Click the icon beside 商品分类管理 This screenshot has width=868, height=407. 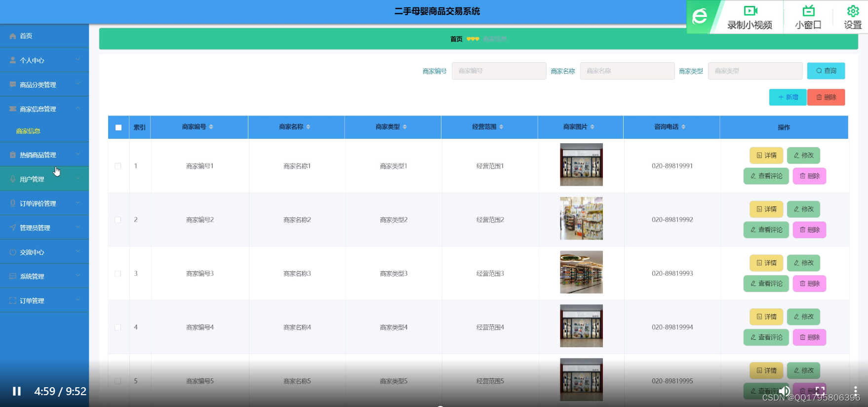point(13,84)
